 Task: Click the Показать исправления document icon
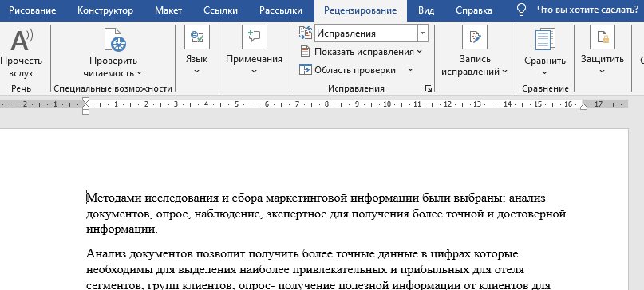tap(305, 52)
